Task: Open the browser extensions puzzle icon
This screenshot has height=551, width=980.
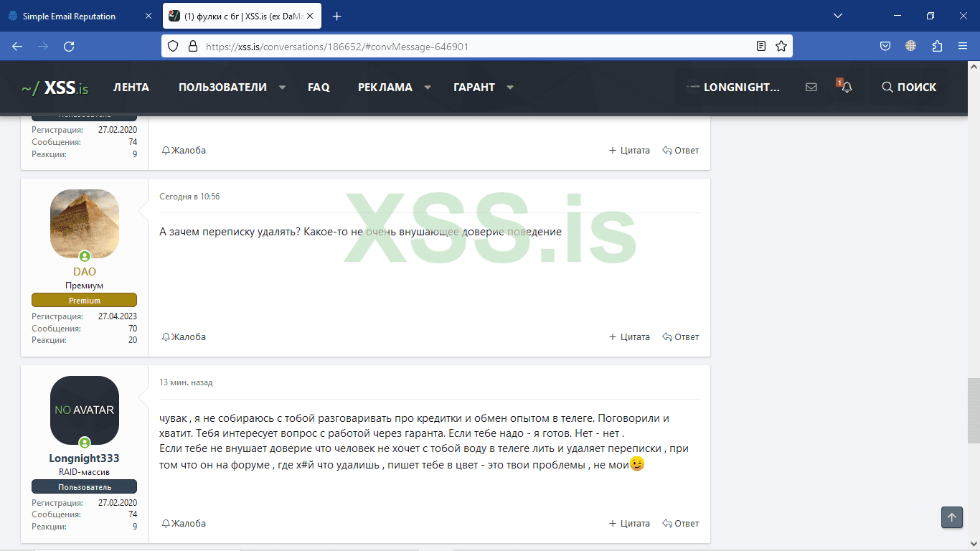Action: tap(937, 46)
